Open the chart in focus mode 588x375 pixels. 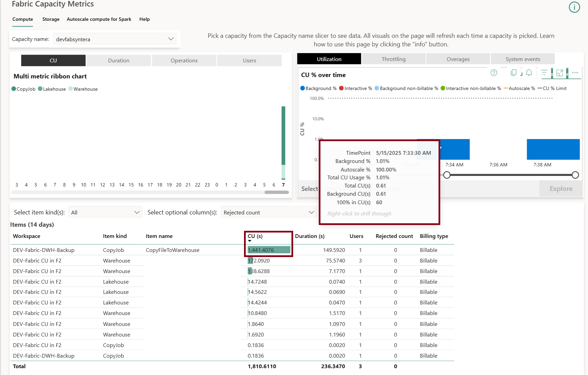click(560, 73)
